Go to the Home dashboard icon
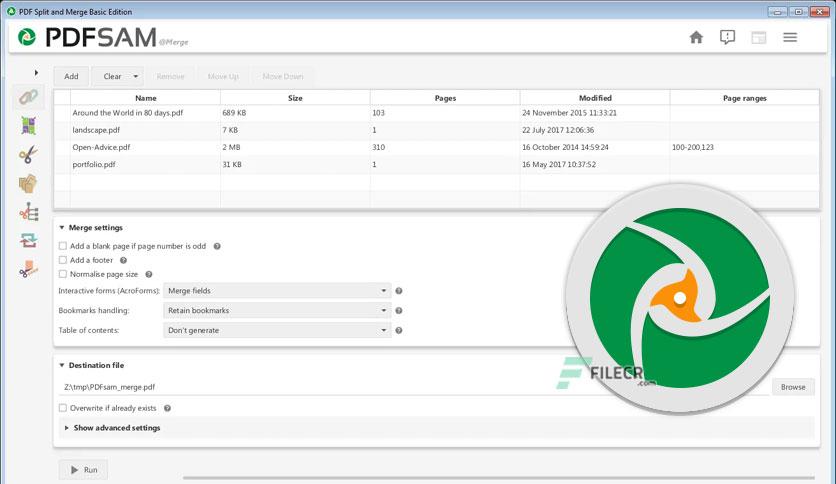 click(x=696, y=37)
